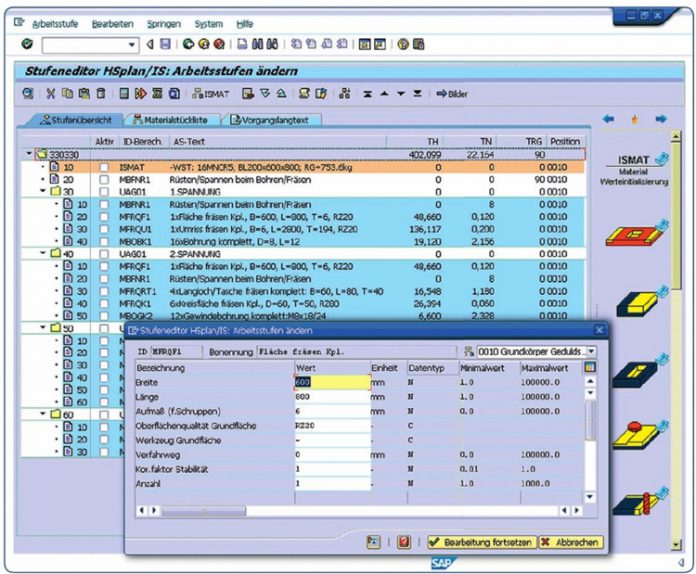Click the yellow Exit icon
The height and width of the screenshot is (574, 696).
coord(204,44)
